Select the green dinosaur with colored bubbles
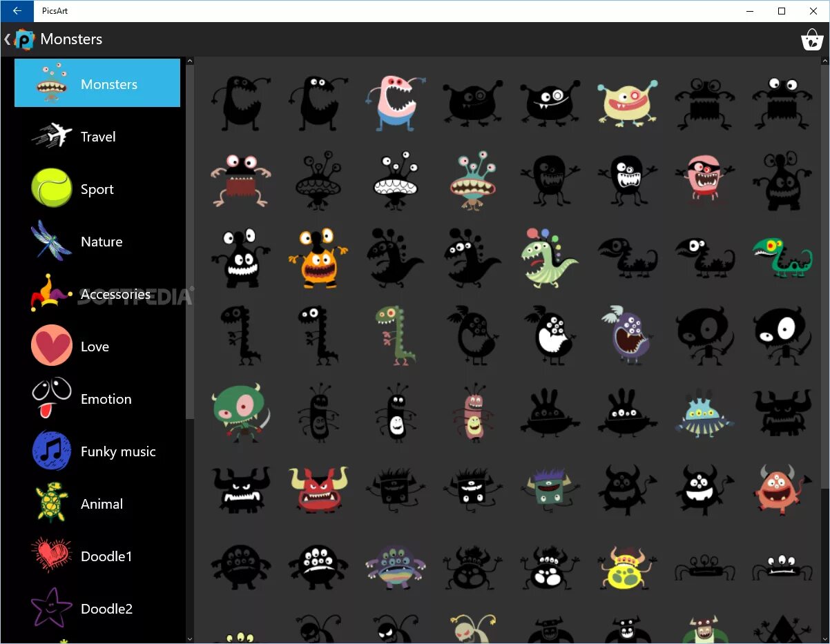 click(x=549, y=259)
